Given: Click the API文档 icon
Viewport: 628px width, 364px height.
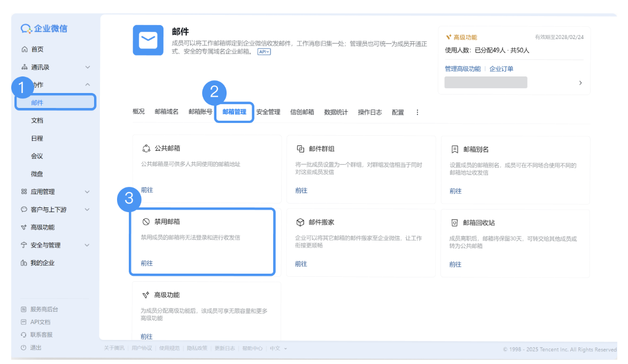Looking at the screenshot, I should [24, 322].
